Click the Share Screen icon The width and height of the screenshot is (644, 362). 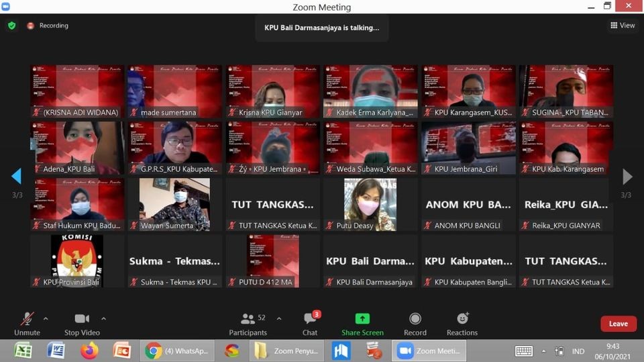362,319
